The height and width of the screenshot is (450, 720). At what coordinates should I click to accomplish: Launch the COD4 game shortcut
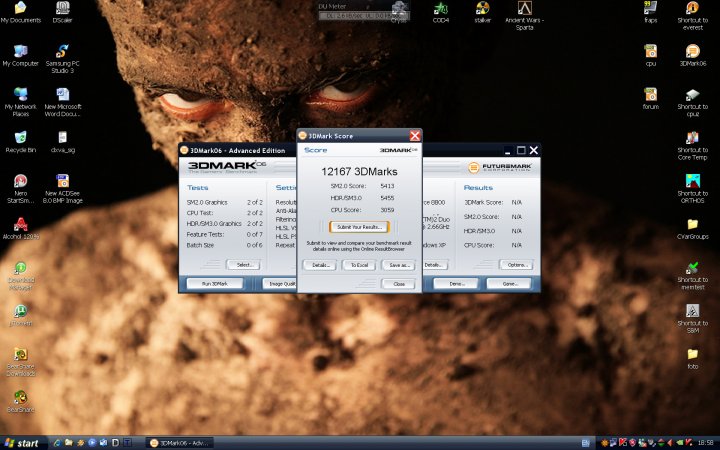pyautogui.click(x=441, y=12)
